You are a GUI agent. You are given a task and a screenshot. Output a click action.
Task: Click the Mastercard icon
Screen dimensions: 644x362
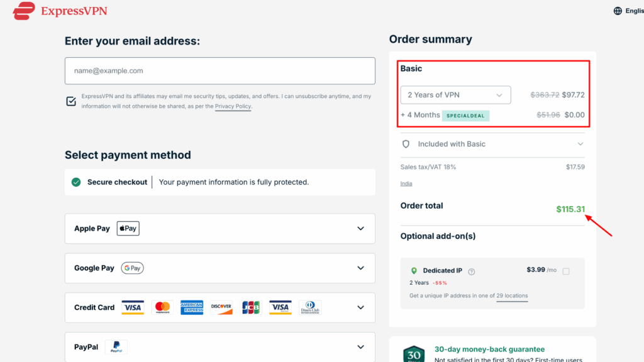pyautogui.click(x=162, y=307)
